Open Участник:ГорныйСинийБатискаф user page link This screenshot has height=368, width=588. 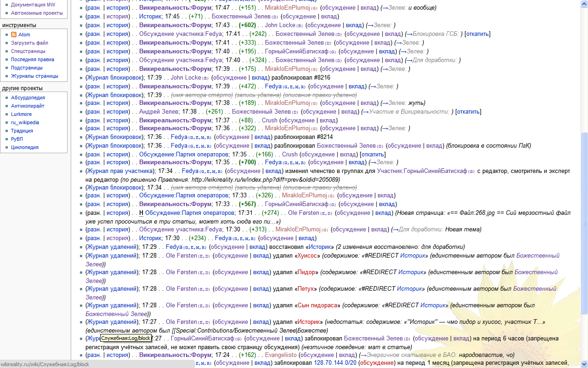(x=422, y=171)
